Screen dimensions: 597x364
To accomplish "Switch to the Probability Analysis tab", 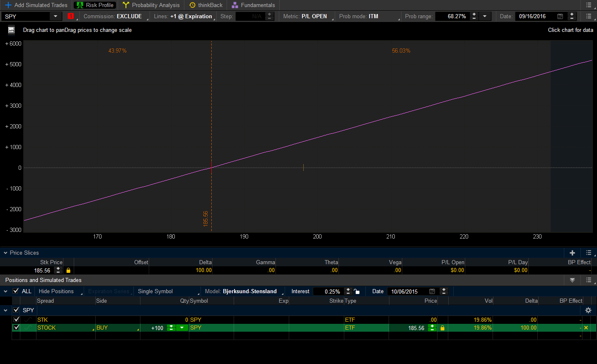I will 151,5.
